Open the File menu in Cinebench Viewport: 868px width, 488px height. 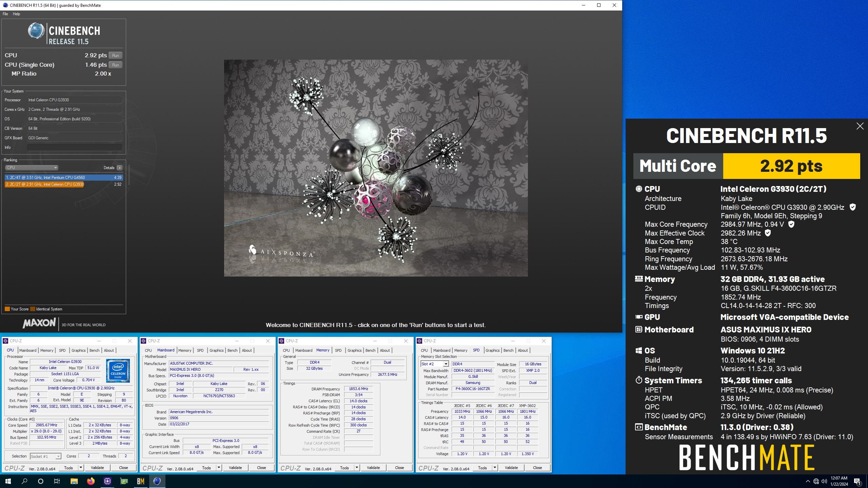pos(5,14)
